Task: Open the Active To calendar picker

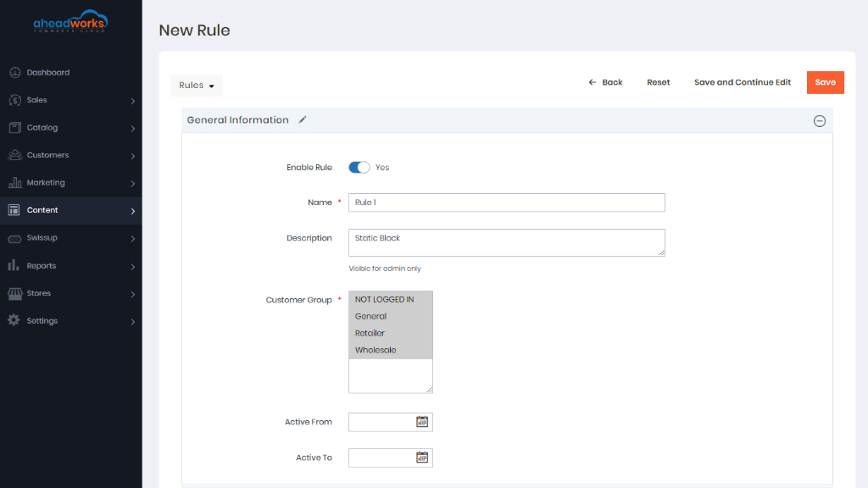Action: point(422,457)
